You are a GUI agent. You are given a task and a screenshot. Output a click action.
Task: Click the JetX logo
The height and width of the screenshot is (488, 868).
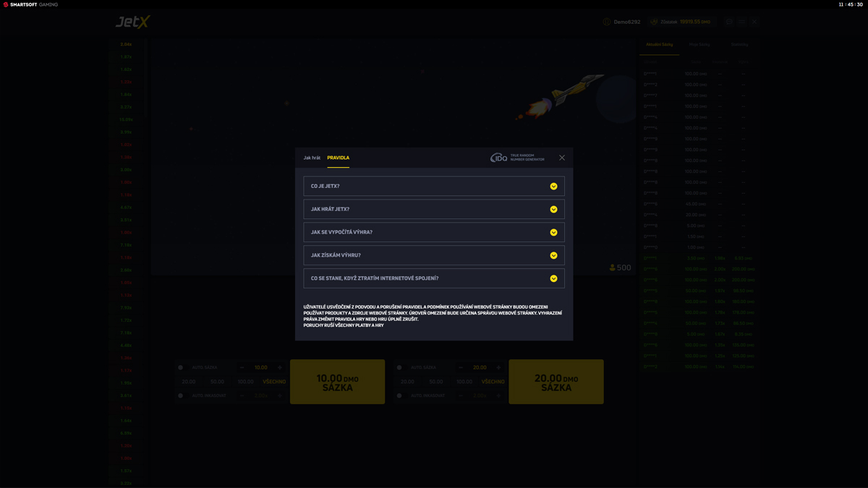pyautogui.click(x=133, y=22)
